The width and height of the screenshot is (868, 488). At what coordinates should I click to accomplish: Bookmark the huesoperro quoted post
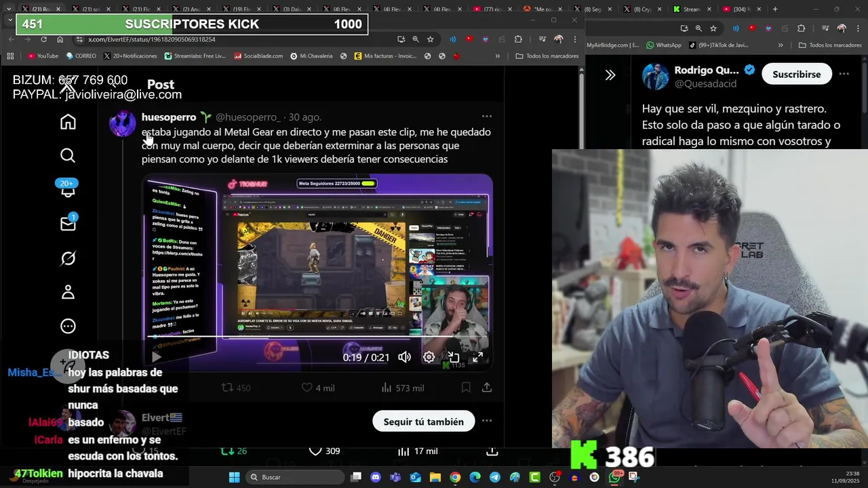tap(466, 388)
